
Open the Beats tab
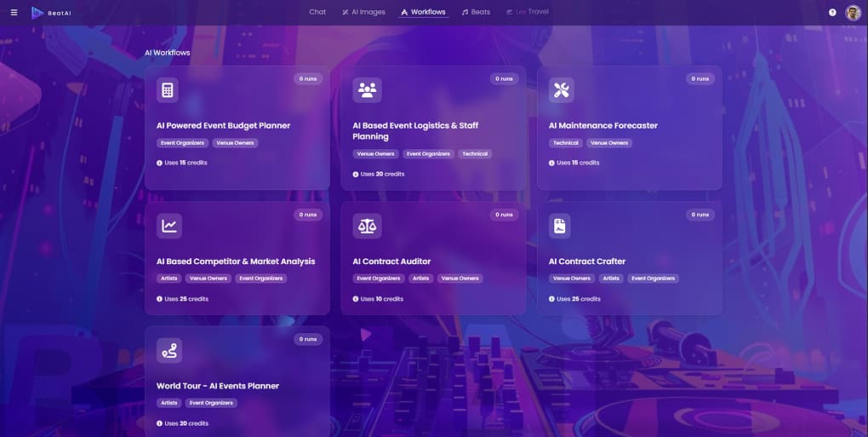pyautogui.click(x=476, y=12)
